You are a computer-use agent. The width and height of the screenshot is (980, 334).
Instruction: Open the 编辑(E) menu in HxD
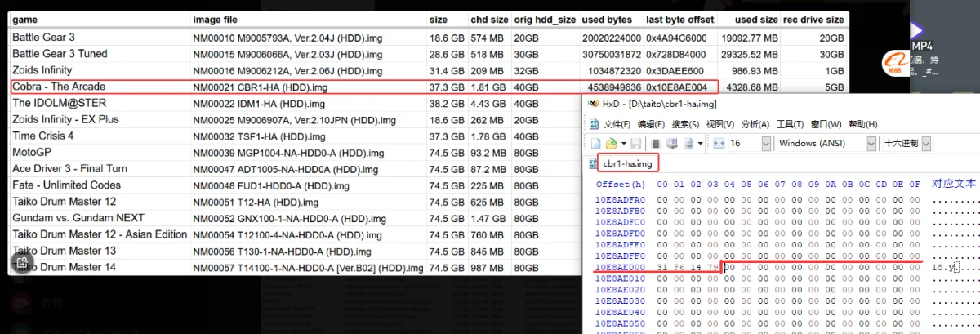[x=651, y=124]
